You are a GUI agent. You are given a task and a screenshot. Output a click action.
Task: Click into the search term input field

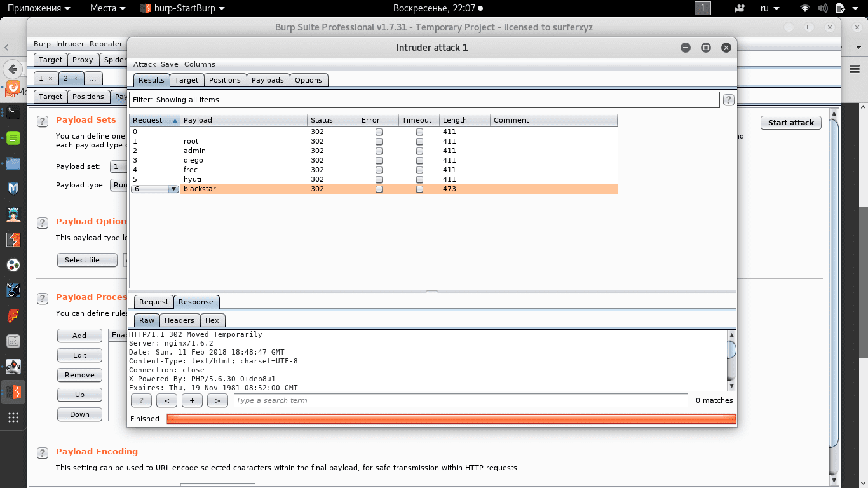pyautogui.click(x=460, y=400)
